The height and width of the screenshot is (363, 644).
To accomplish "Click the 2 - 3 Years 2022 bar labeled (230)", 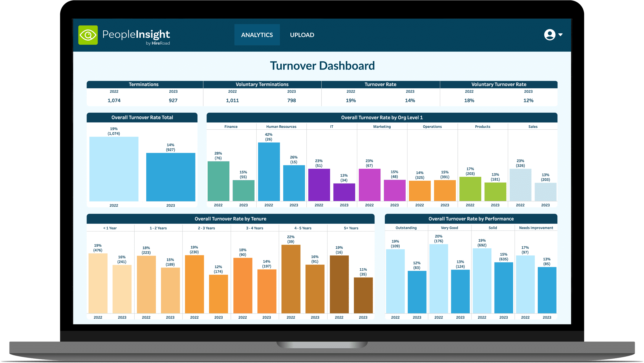I will (194, 284).
